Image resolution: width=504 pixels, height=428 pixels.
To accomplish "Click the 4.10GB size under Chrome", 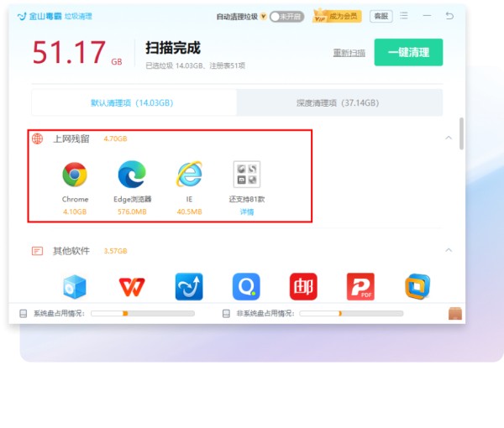I will 75,212.
